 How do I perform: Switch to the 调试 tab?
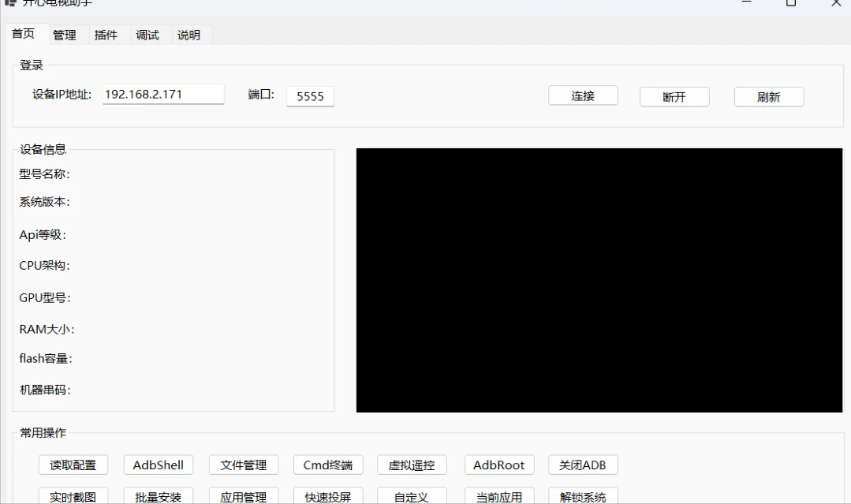(147, 35)
